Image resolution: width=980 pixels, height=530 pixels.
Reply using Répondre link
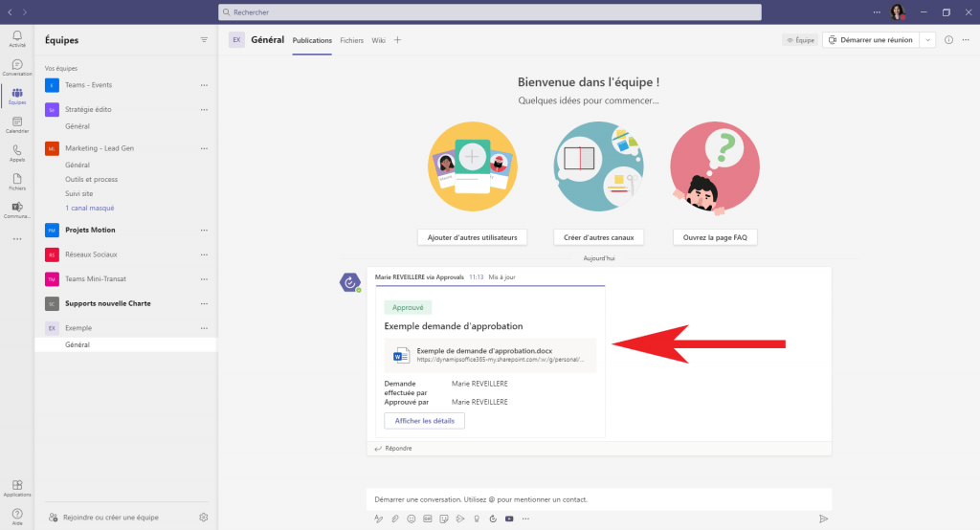point(393,448)
